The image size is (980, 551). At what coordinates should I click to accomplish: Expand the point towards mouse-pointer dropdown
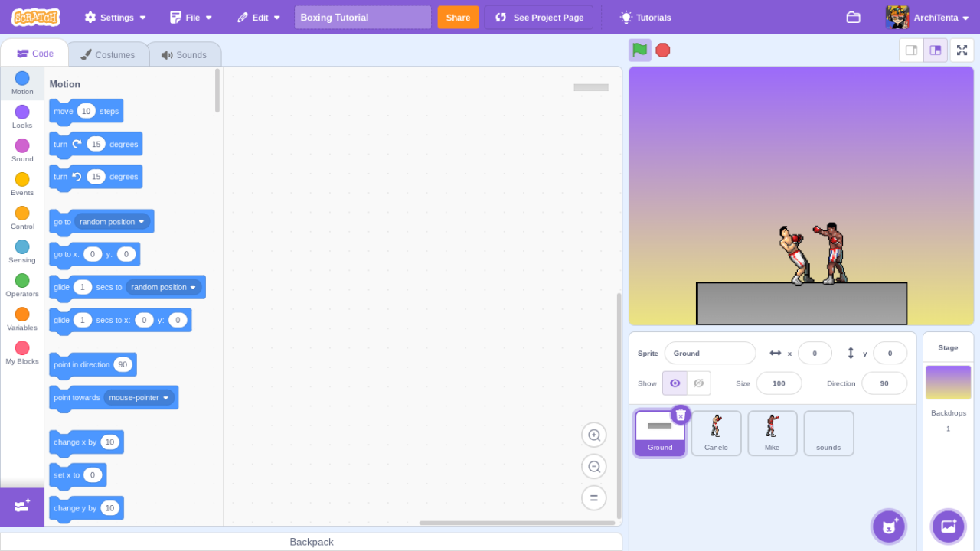(139, 398)
